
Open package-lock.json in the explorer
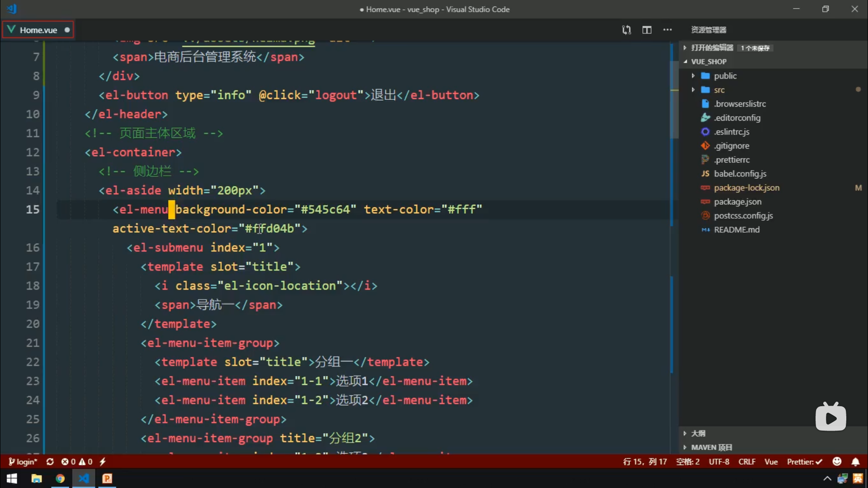pos(746,188)
